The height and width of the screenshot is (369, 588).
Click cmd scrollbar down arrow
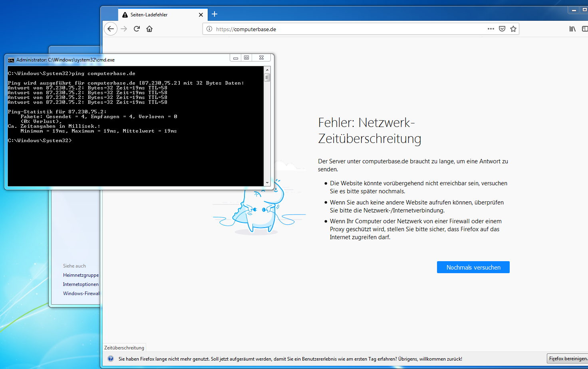click(267, 183)
